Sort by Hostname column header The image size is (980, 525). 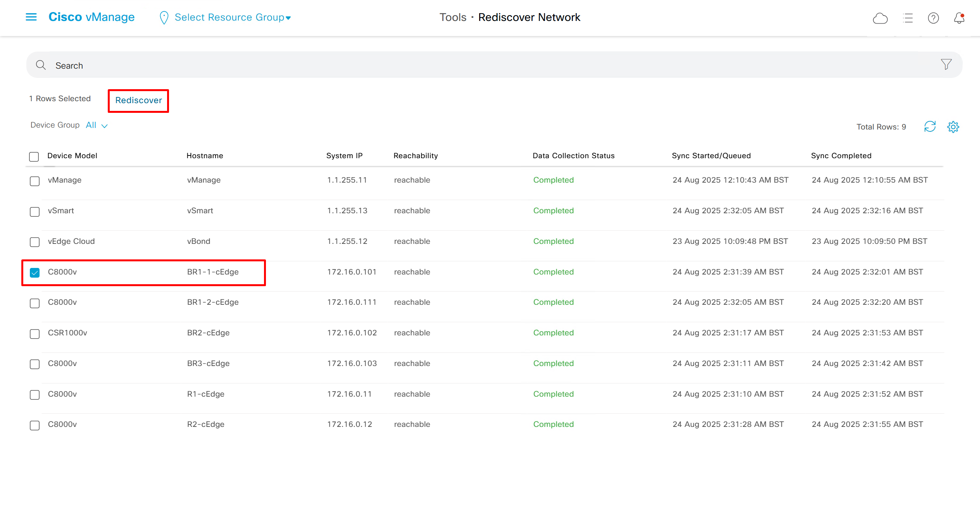pyautogui.click(x=205, y=155)
